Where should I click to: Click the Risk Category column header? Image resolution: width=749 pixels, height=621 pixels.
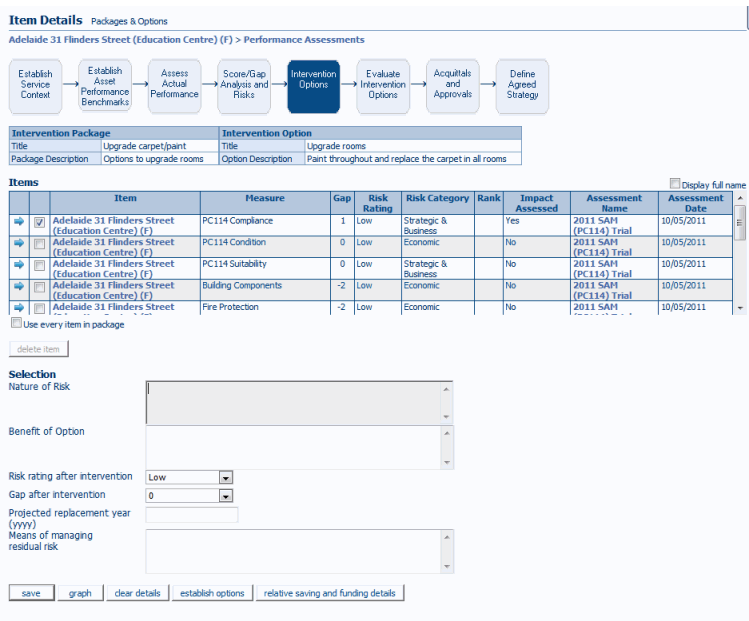click(x=438, y=203)
